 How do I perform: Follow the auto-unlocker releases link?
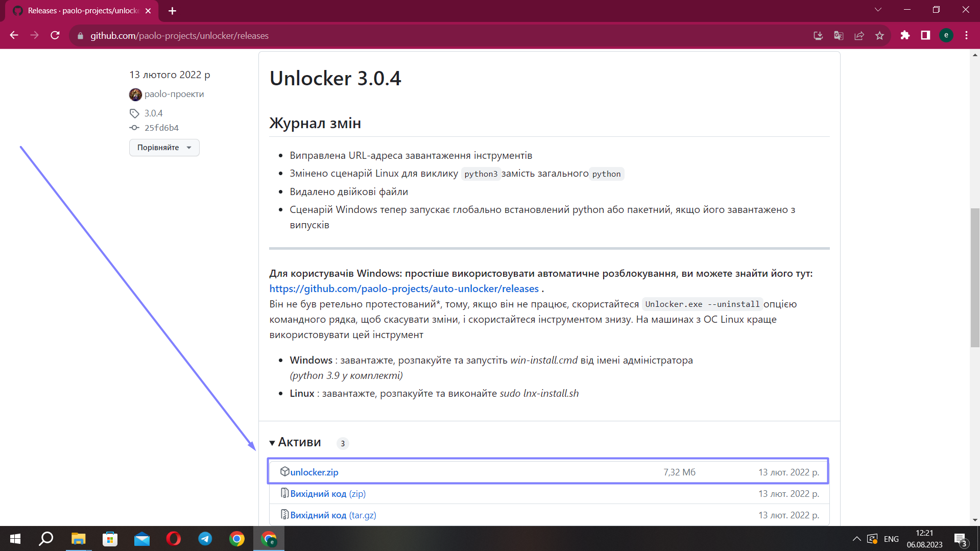[x=404, y=289]
